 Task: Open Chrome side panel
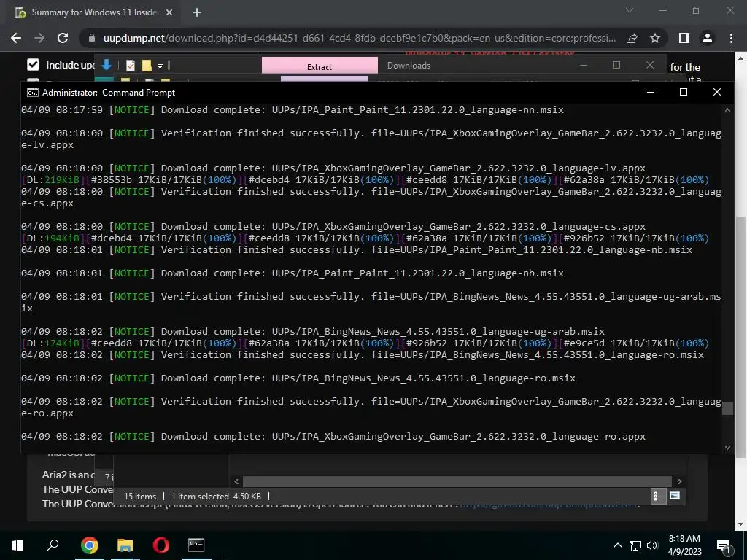684,38
